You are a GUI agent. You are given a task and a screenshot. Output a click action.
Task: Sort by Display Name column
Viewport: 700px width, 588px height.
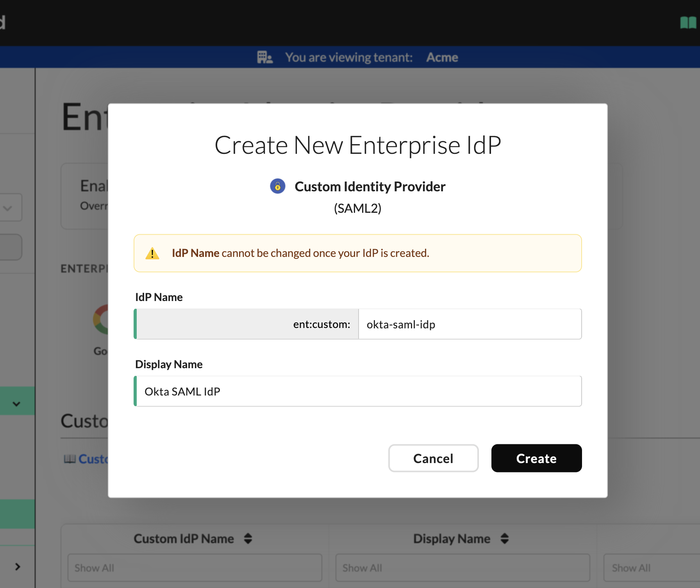[x=505, y=539]
